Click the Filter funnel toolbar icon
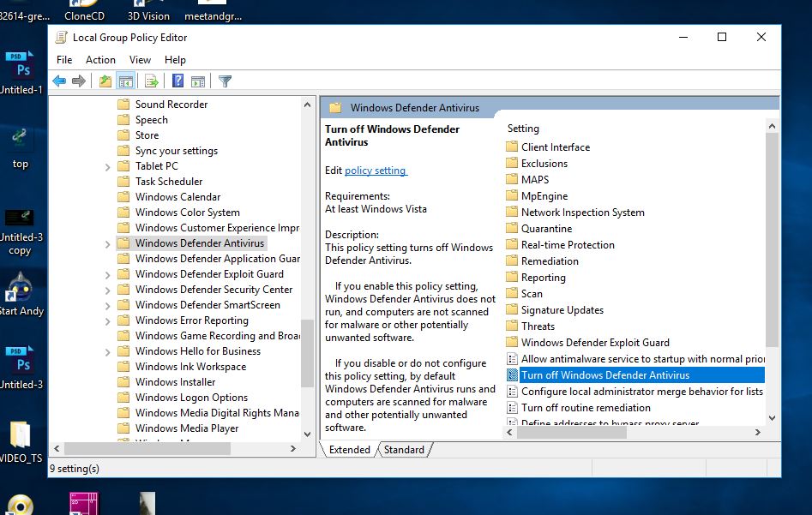The image size is (812, 515). pyautogui.click(x=225, y=81)
